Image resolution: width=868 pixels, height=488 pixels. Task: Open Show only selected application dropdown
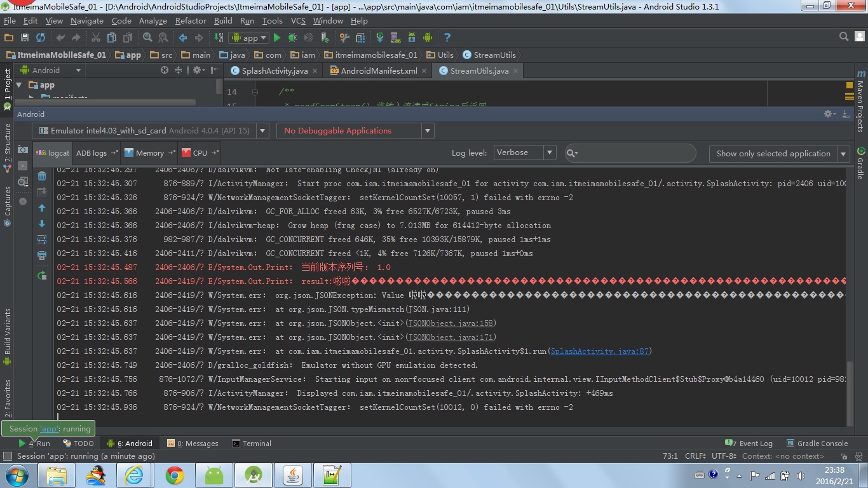point(780,153)
